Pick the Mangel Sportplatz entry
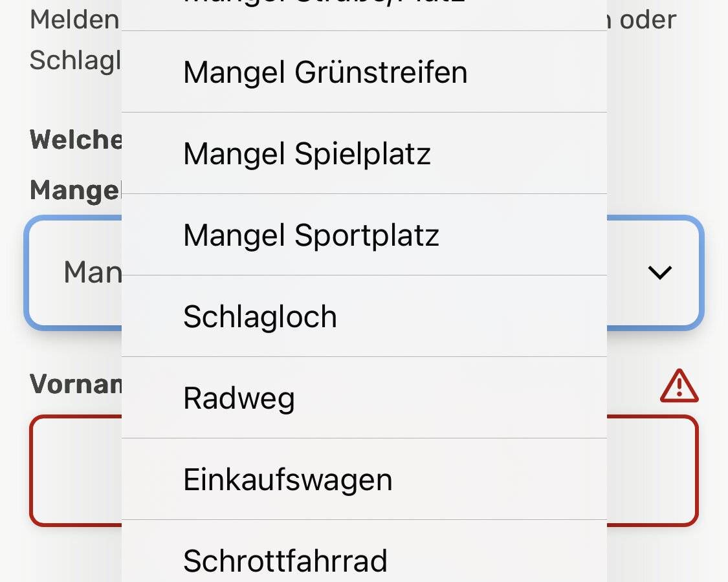The width and height of the screenshot is (728, 582). (x=311, y=235)
